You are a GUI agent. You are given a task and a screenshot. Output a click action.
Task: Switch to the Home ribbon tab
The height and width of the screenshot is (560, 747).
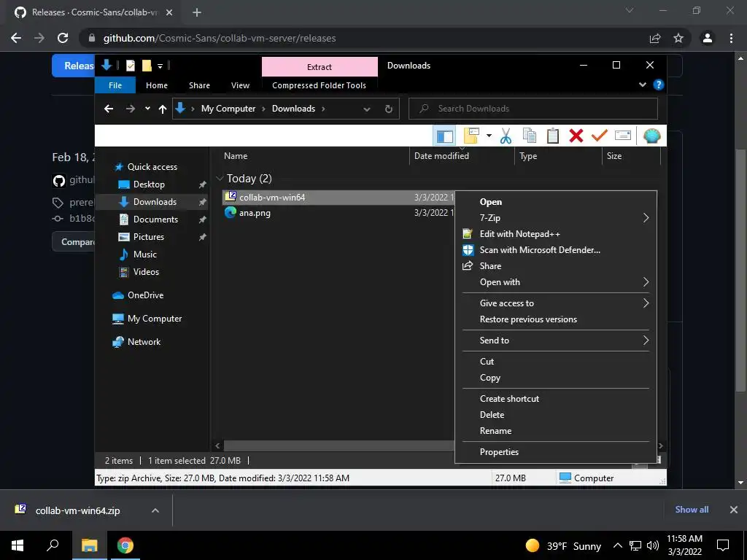pyautogui.click(x=157, y=85)
